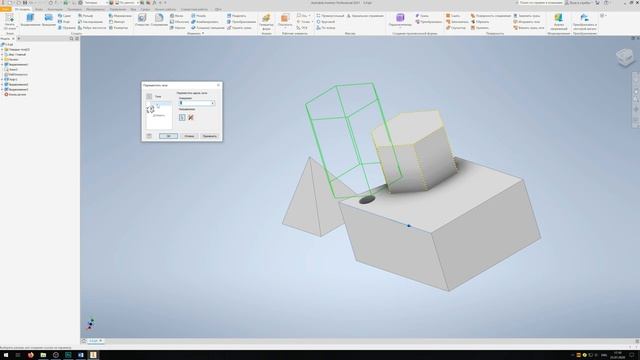The image size is (640, 360).
Task: Select the Shell (Оболочка) tool
Action: (179, 22)
